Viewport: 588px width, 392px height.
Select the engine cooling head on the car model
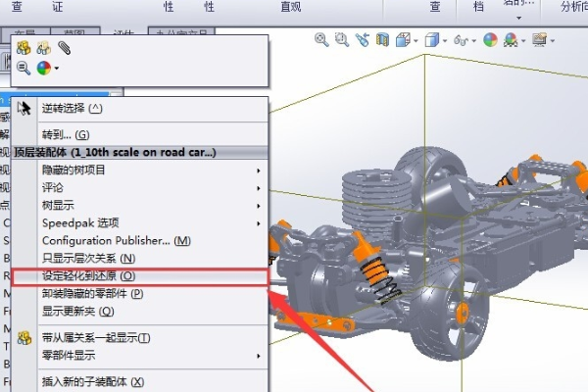coord(376,199)
